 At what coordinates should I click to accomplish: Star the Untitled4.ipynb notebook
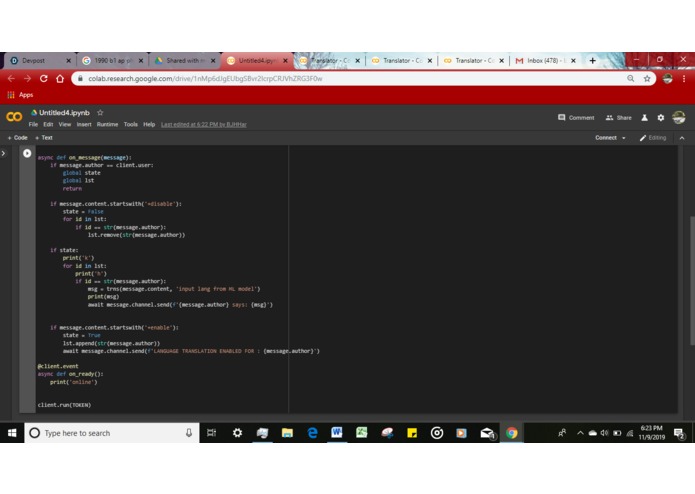(100, 113)
